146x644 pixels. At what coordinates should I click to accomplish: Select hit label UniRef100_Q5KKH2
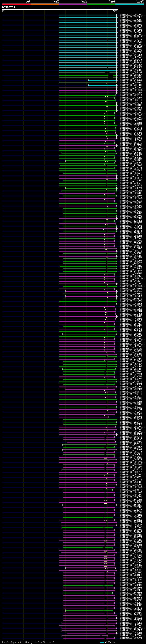tap(131, 153)
